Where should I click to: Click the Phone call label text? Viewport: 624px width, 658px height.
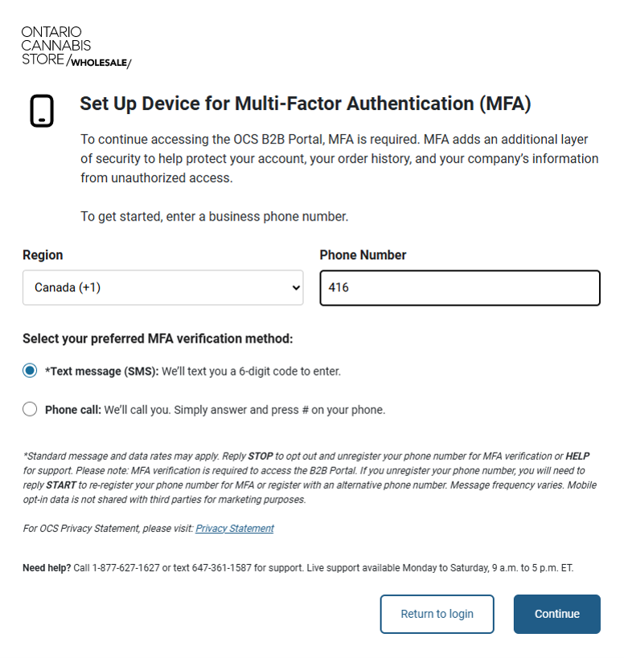point(73,410)
